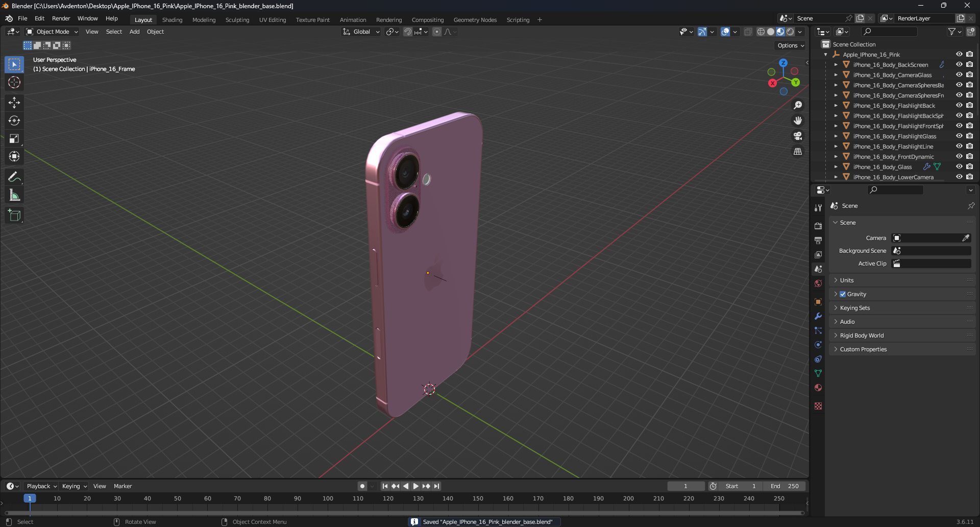Expand the Keying Sets panel
Image resolution: width=980 pixels, height=527 pixels.
(x=902, y=308)
